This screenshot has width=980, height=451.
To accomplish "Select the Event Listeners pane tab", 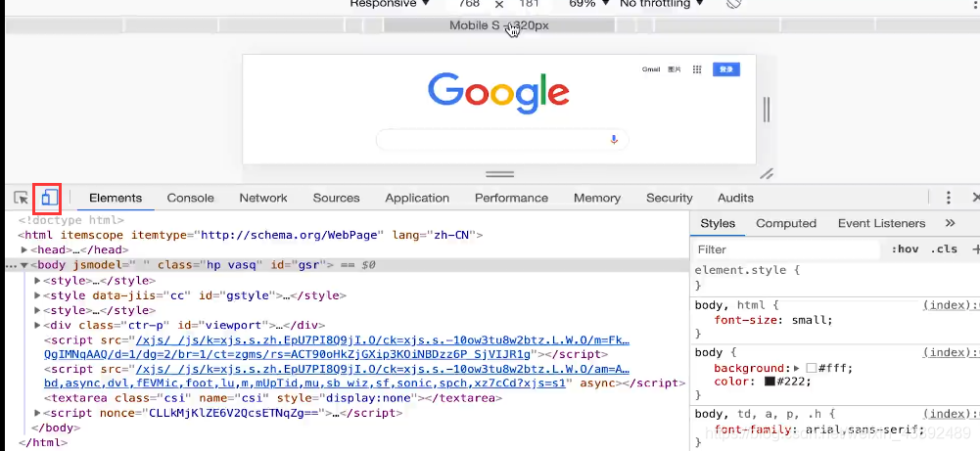I will 881,223.
